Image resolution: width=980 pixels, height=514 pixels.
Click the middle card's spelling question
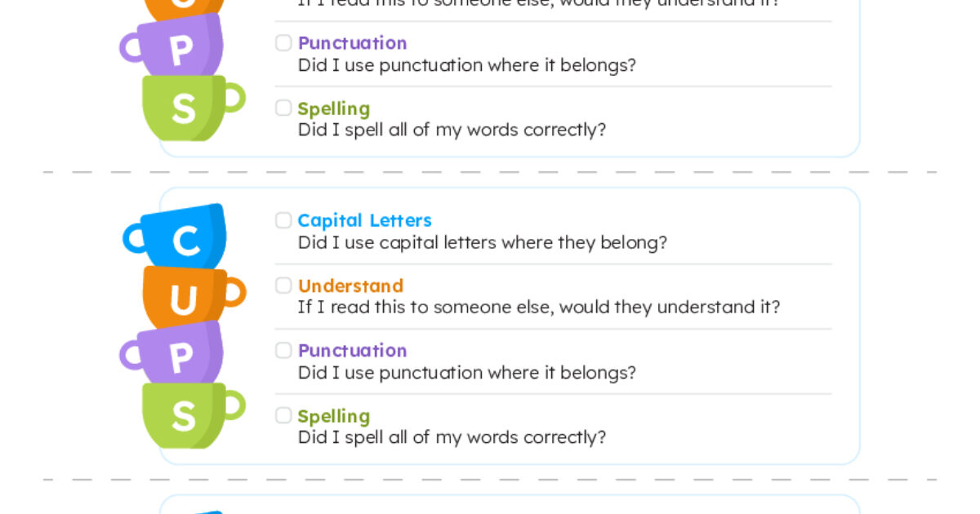tap(452, 437)
